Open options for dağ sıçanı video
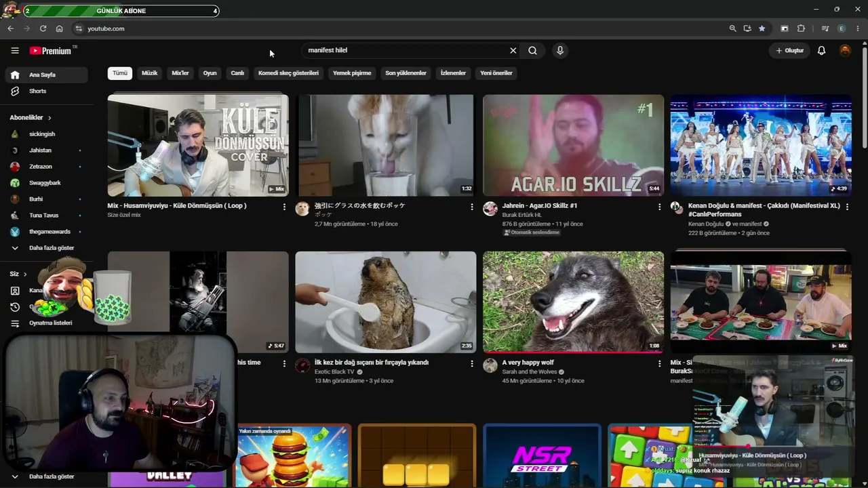Image resolution: width=868 pixels, height=488 pixels. click(472, 364)
